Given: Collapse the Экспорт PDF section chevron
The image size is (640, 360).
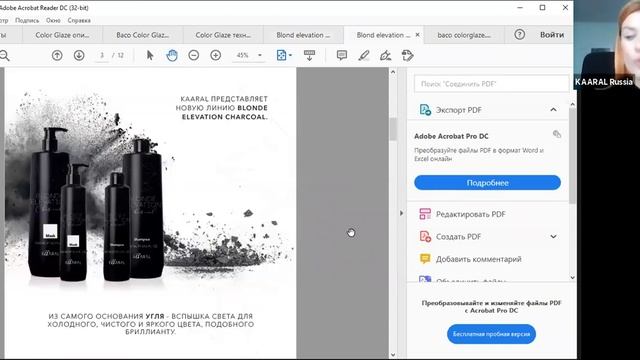Looking at the screenshot, I should coord(553,109).
